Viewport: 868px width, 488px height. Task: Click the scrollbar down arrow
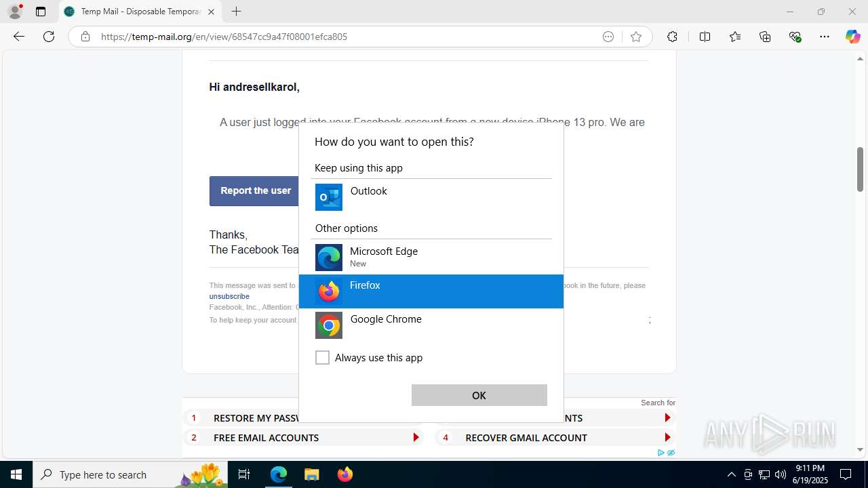(x=861, y=449)
